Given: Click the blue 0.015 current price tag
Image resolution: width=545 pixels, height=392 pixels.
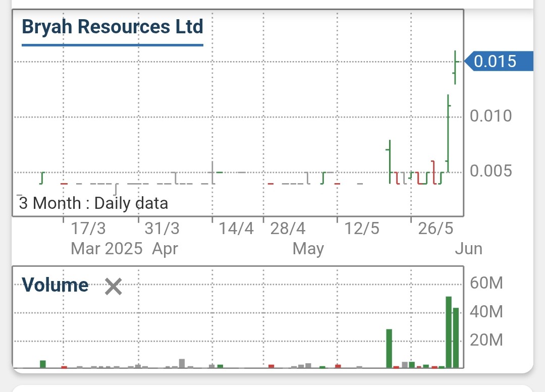Looking at the screenshot, I should tap(498, 61).
